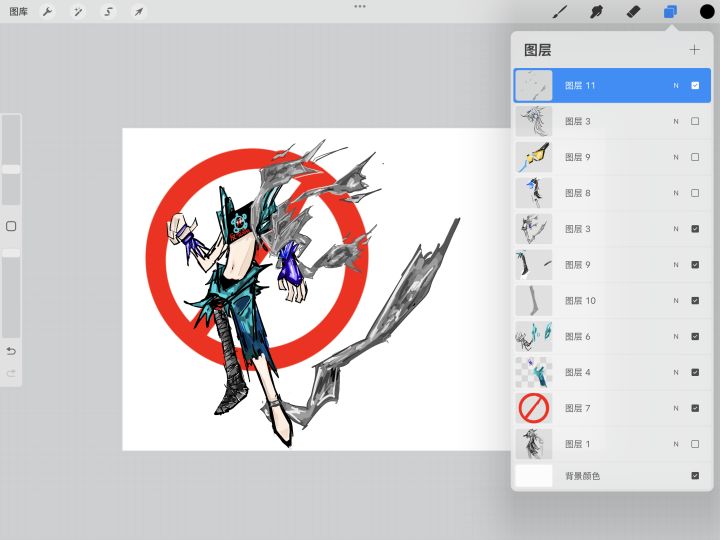Select the Brush paint tool
Image resolution: width=720 pixels, height=540 pixels.
pyautogui.click(x=561, y=12)
